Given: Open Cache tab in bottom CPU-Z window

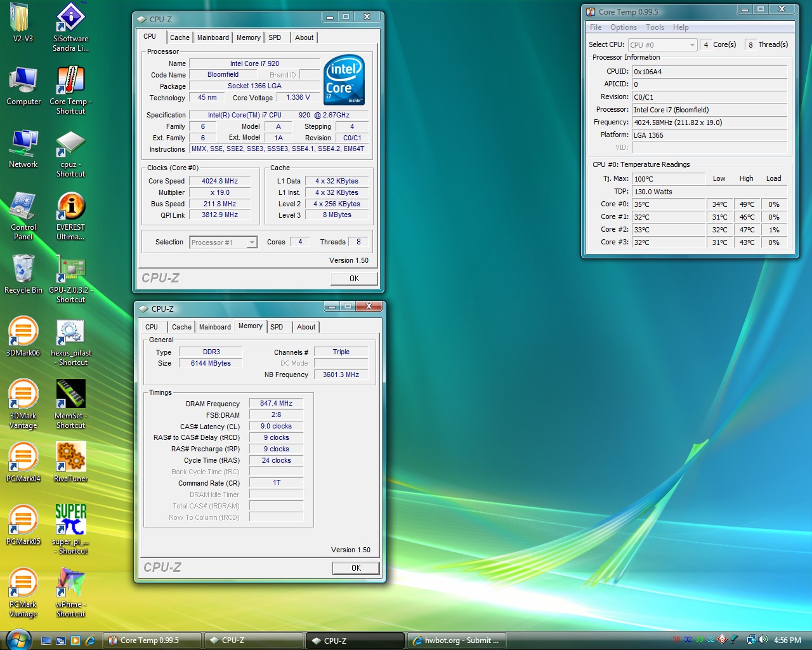Looking at the screenshot, I should click(x=181, y=327).
